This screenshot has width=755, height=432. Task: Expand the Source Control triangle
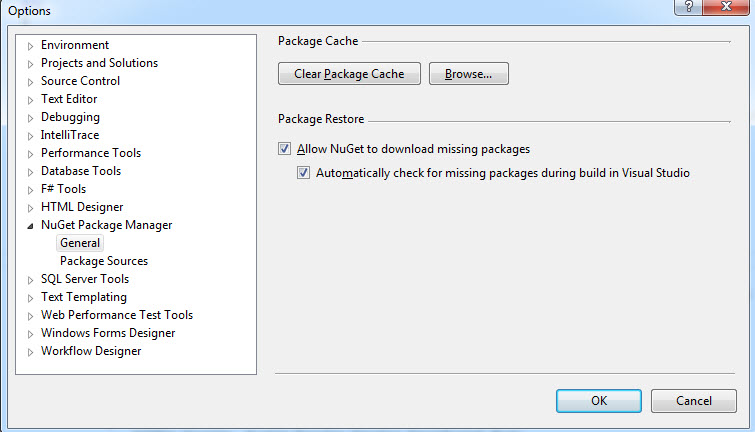point(30,82)
